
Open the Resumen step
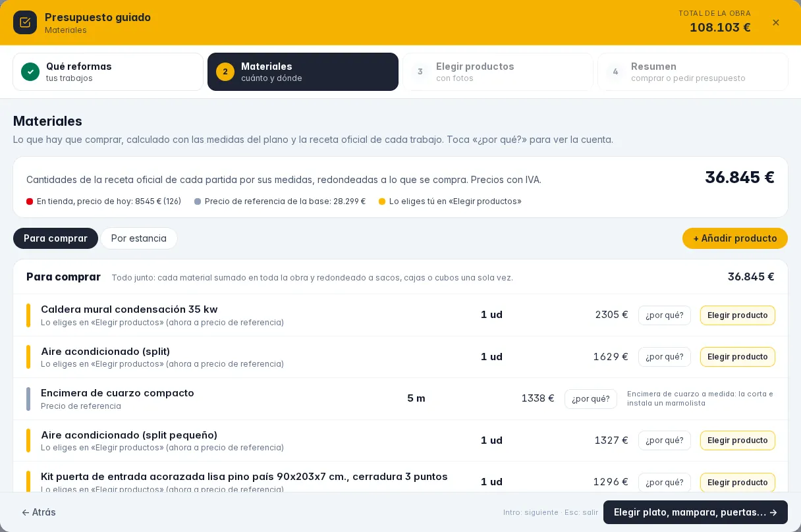coord(693,72)
